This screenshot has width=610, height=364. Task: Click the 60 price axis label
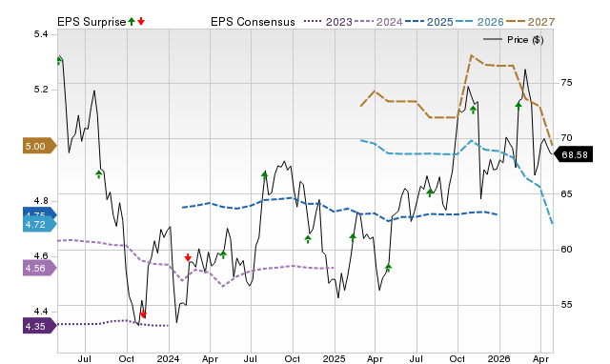[x=566, y=249]
